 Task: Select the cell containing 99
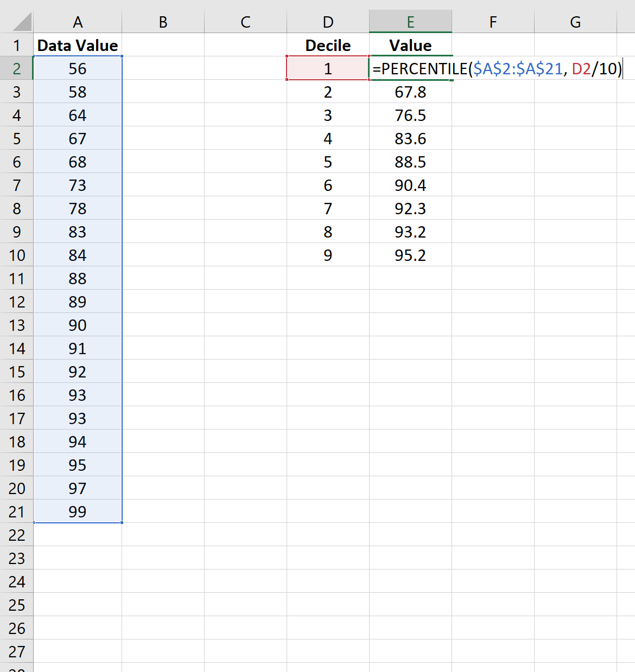(x=78, y=511)
